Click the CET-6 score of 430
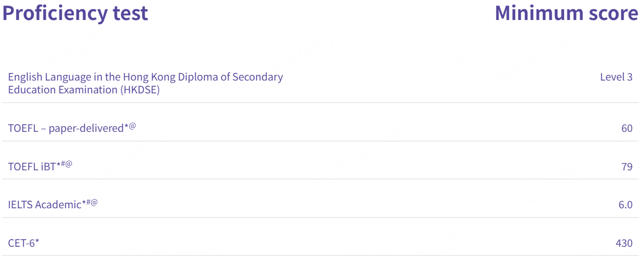This screenshot has height=257, width=644. tap(624, 243)
